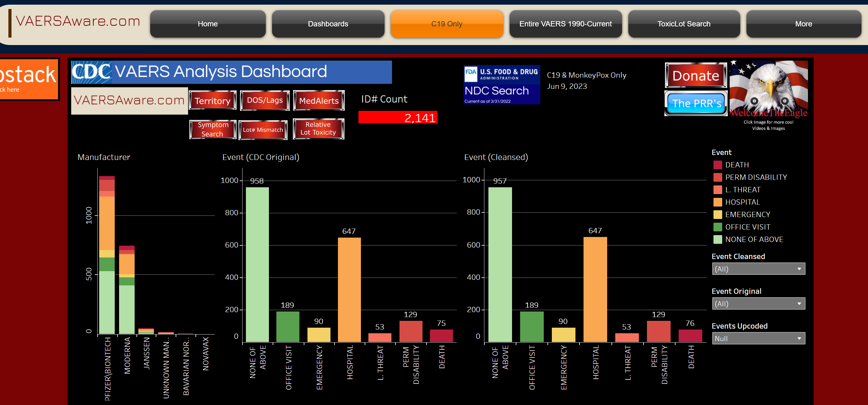Click PERM DISABILITY bar in CDC Original chart

(411, 332)
